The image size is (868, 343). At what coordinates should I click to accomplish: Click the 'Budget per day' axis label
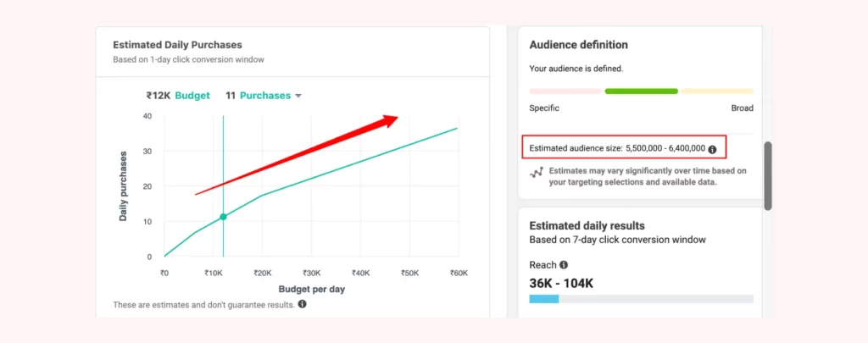click(310, 290)
